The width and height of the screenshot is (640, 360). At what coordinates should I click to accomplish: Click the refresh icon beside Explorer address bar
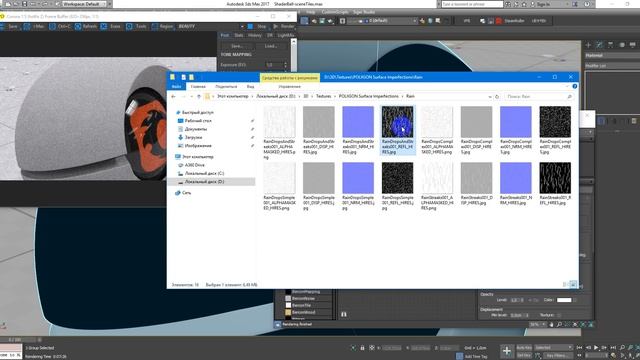(497, 97)
